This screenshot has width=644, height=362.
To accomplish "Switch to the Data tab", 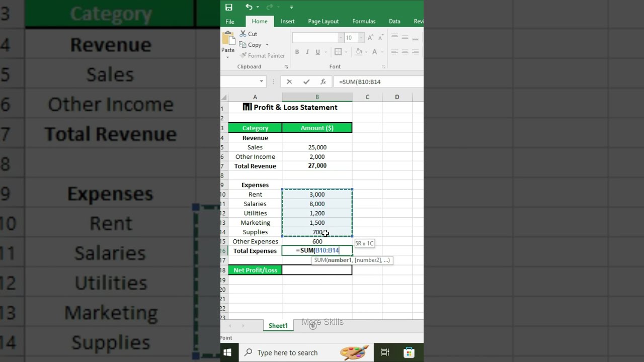I will tap(395, 21).
